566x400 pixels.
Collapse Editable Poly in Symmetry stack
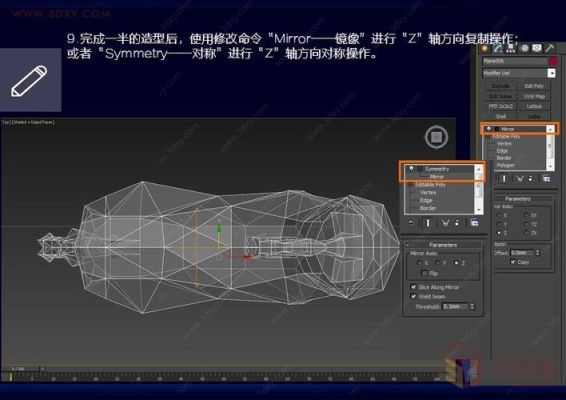click(411, 185)
